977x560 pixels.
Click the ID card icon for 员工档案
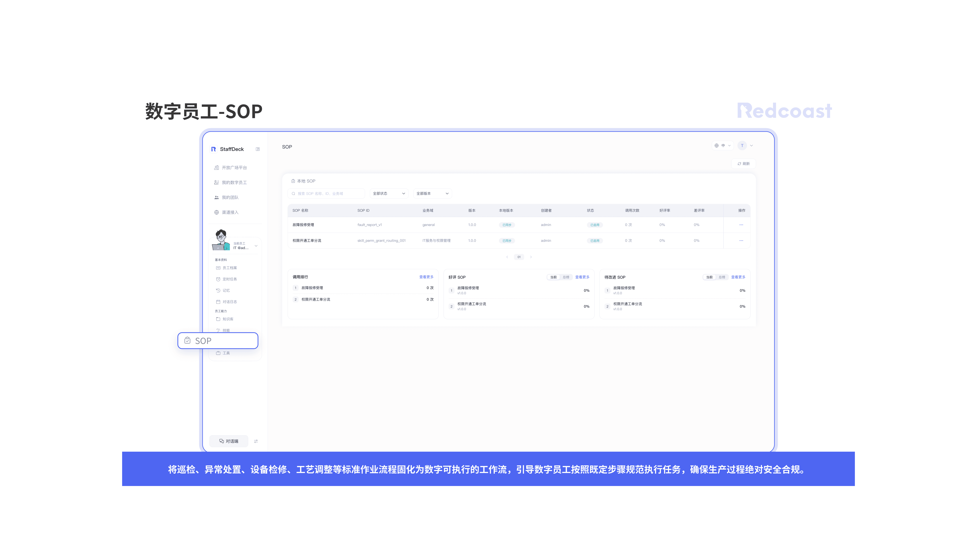(x=218, y=268)
